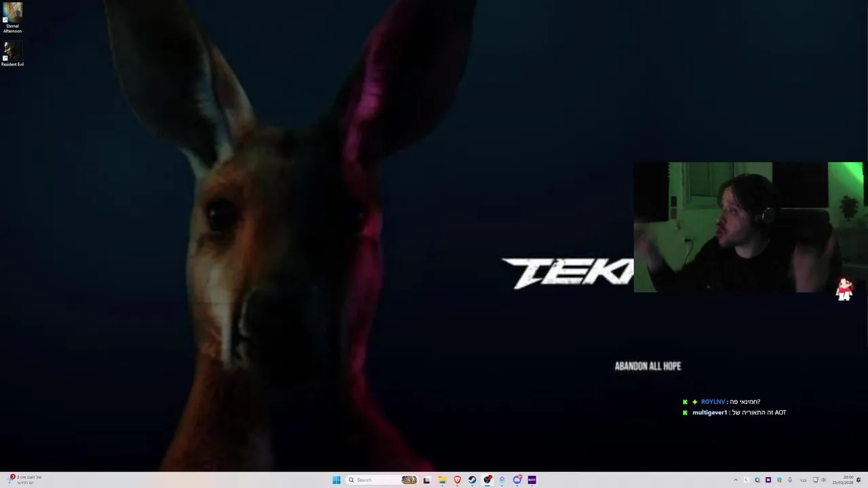Open the purple diamond app in taskbar

(x=502, y=480)
